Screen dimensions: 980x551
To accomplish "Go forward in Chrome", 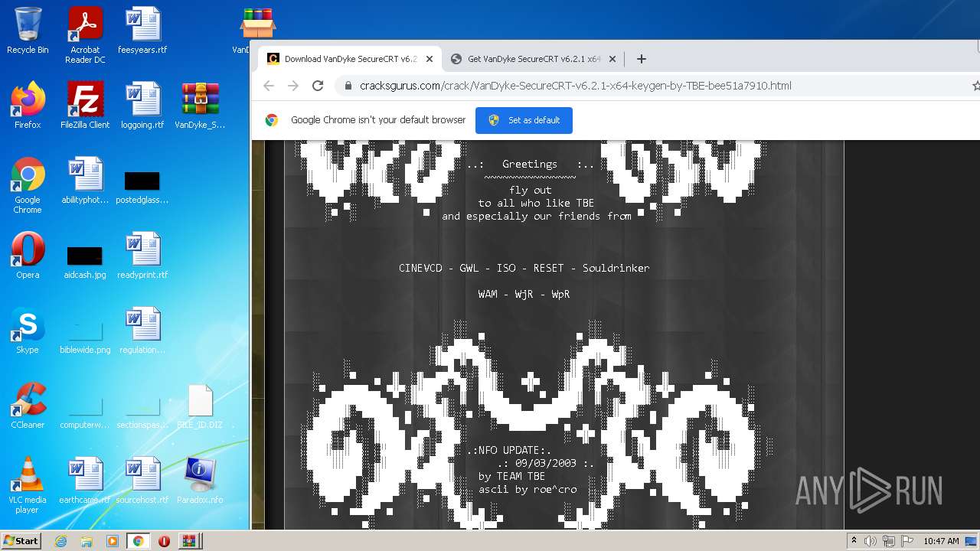I will click(x=293, y=86).
